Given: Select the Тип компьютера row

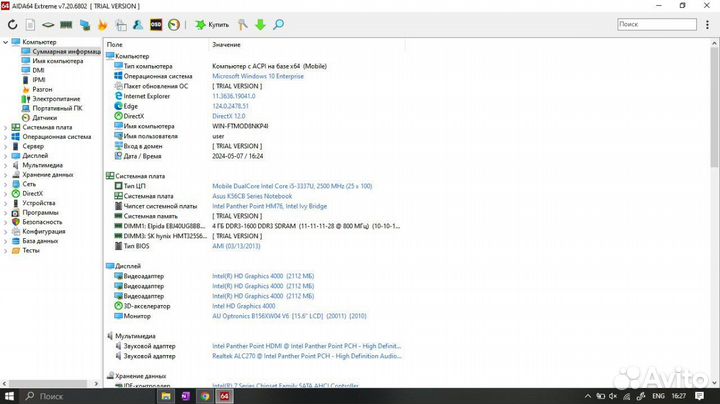Looking at the screenshot, I should 255,66.
